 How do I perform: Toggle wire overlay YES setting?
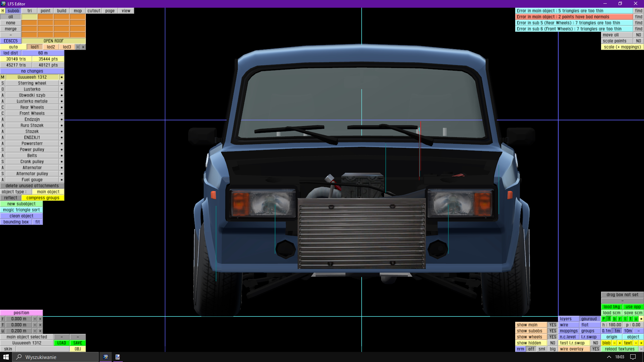point(595,349)
